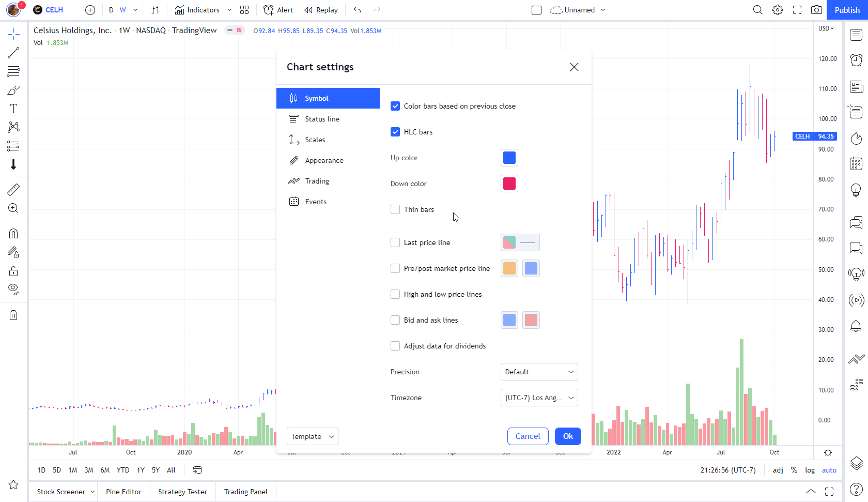The width and height of the screenshot is (868, 502).
Task: Take a chart snapshot with camera icon
Action: tap(816, 10)
